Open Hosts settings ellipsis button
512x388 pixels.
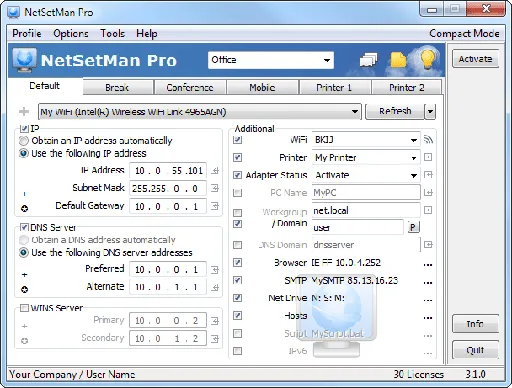coord(428,317)
